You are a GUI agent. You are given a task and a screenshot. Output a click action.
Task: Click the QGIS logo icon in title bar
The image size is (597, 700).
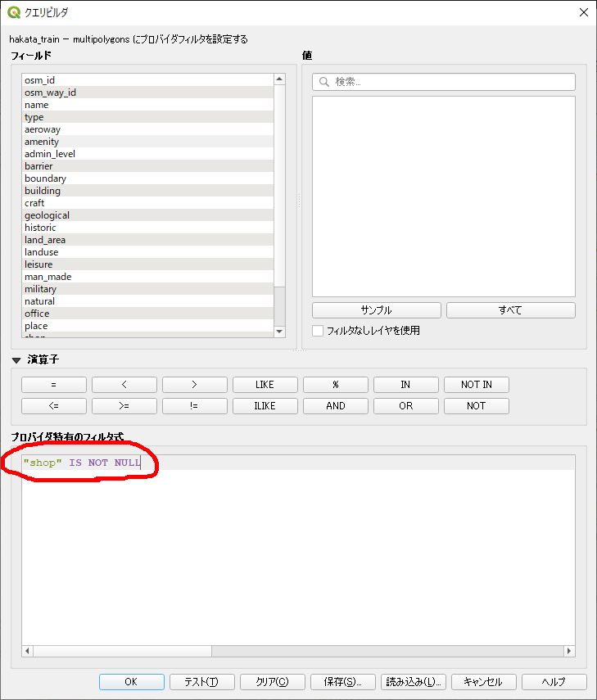tap(14, 12)
